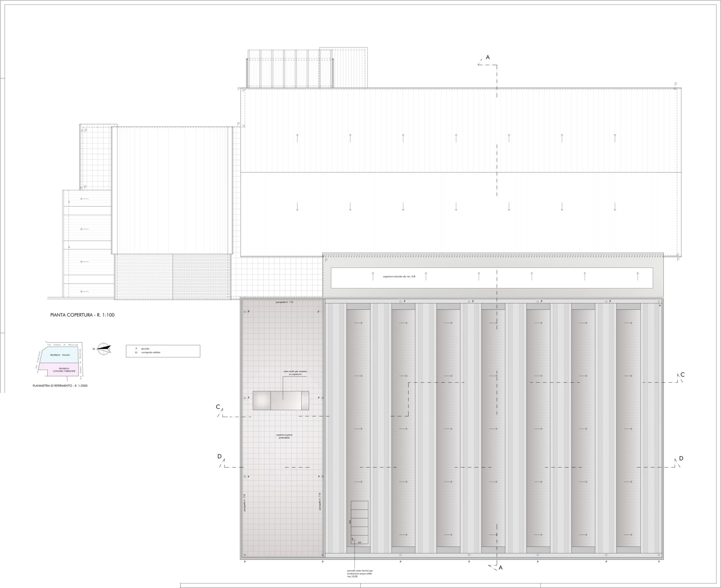
Task: Click the pink CONCERIA TURBIGHESE area
Action: click(x=64, y=370)
